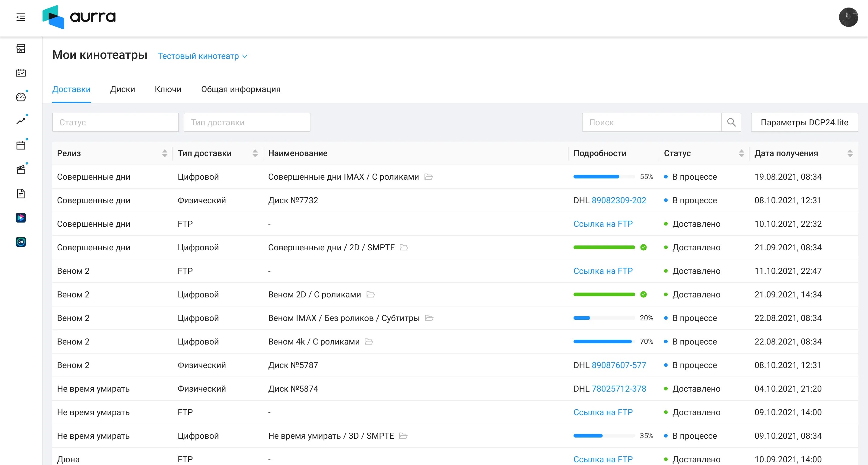
Task: Open the blue play app sidebar icon
Action: click(21, 218)
